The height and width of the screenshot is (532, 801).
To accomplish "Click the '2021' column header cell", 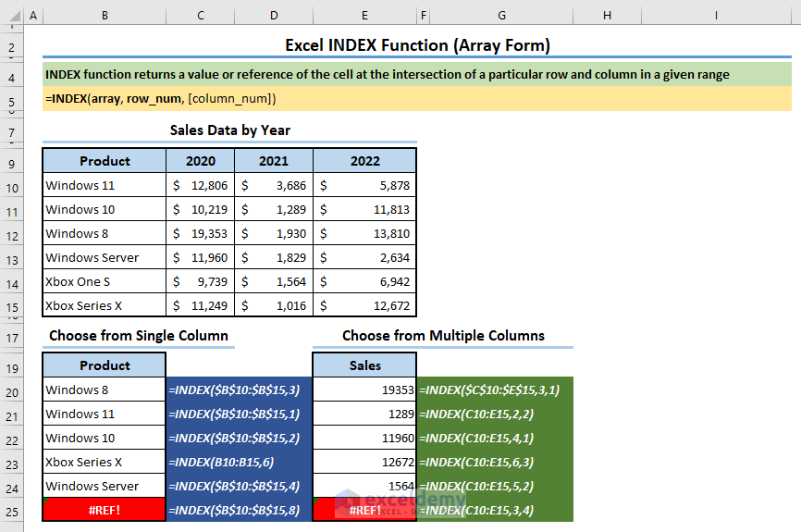I will (274, 161).
